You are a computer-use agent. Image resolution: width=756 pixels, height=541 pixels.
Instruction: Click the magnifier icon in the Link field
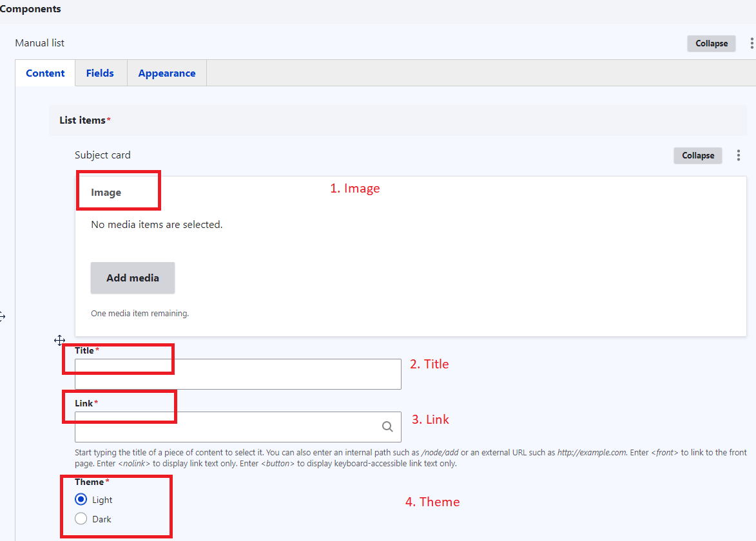[387, 426]
